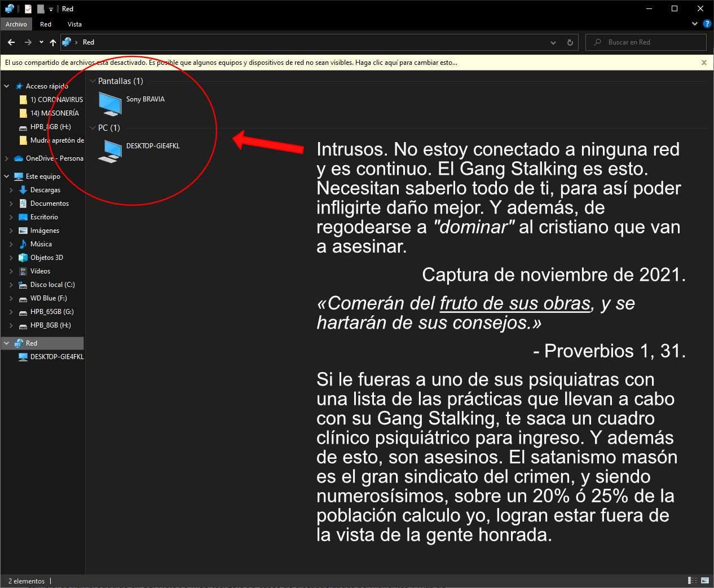Image resolution: width=714 pixels, height=588 pixels.
Task: Click the Buscar en Red search field
Action: tap(649, 42)
